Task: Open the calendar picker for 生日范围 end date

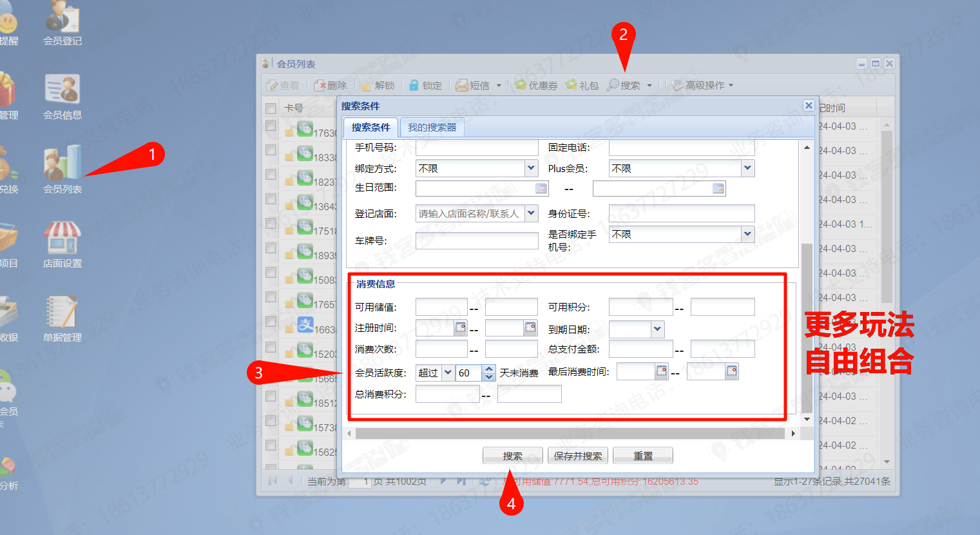Action: (x=718, y=188)
